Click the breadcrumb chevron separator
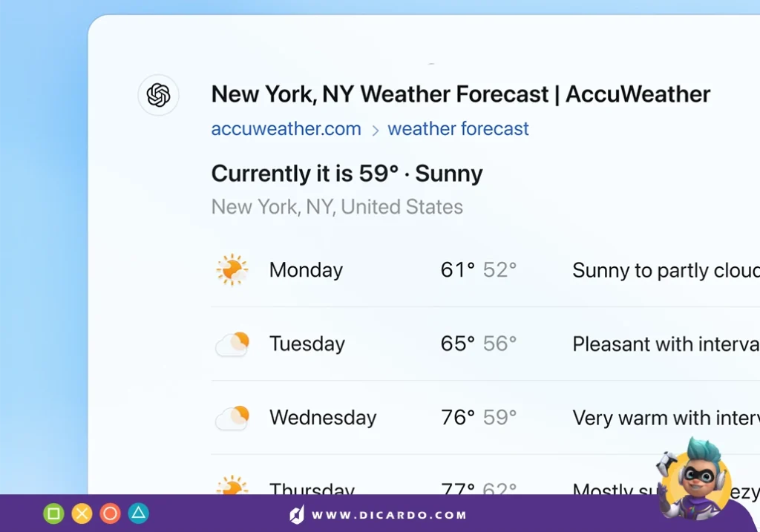Image resolution: width=760 pixels, height=532 pixels. (375, 131)
